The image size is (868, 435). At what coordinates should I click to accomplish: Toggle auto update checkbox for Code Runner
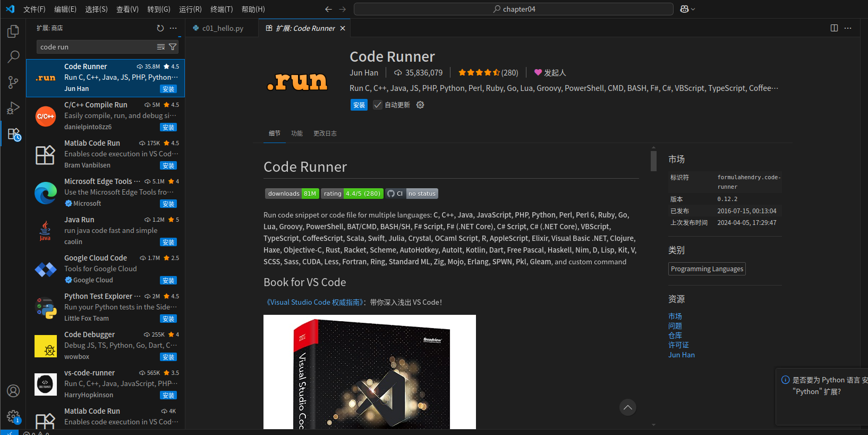(x=378, y=105)
